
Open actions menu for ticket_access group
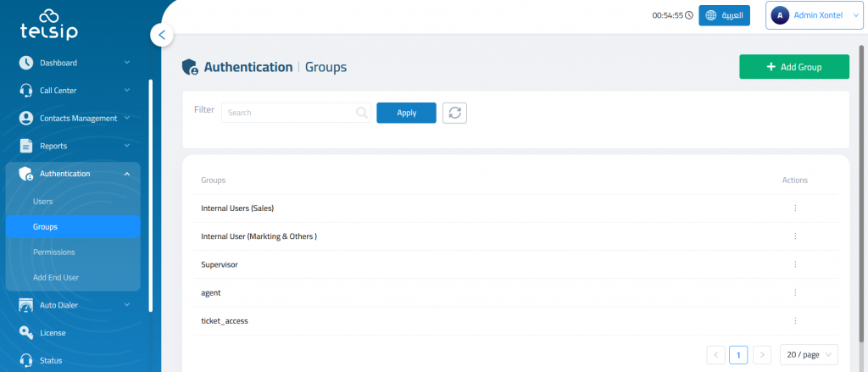(795, 320)
